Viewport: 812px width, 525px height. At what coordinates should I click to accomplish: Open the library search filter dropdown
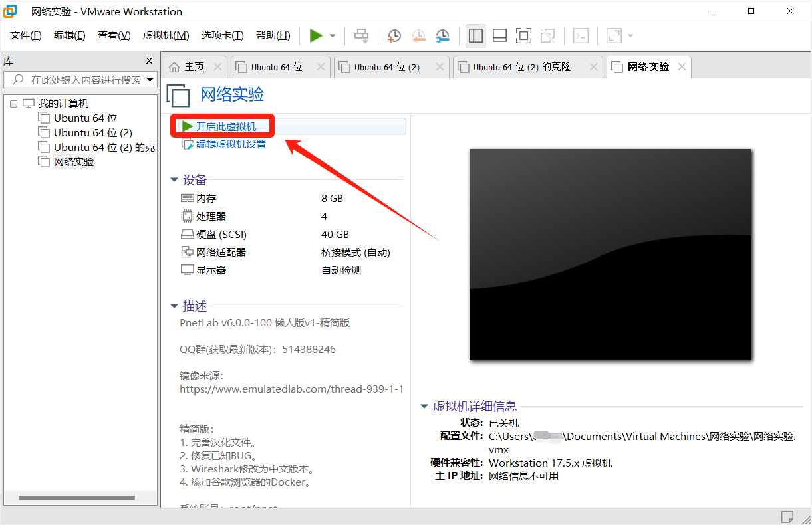coord(150,80)
